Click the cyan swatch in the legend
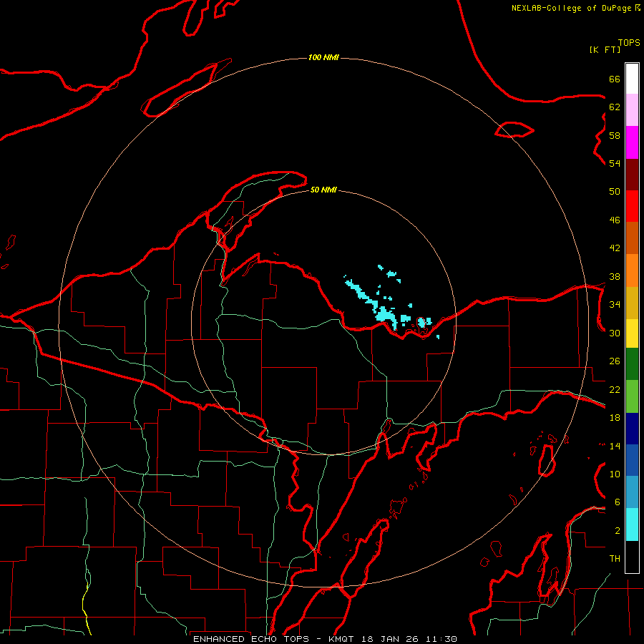This screenshot has height=644, width=644. pos(632,525)
